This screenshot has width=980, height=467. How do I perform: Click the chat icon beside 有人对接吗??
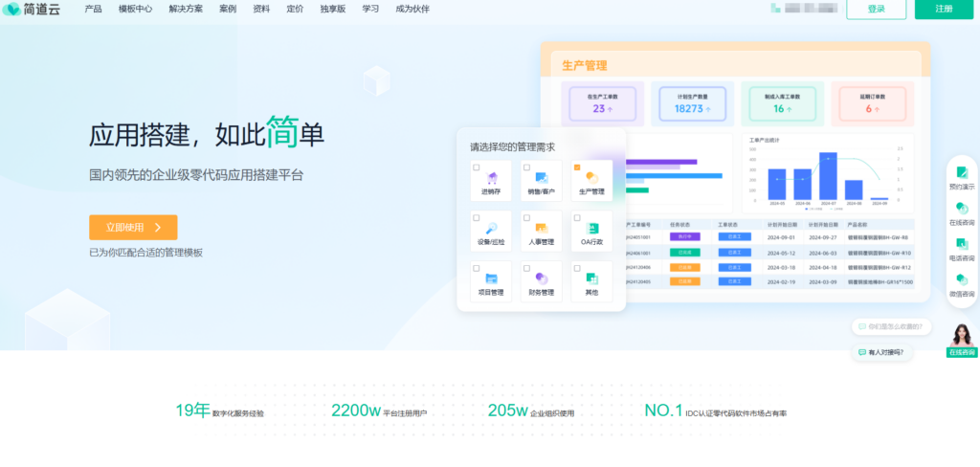pos(862,352)
